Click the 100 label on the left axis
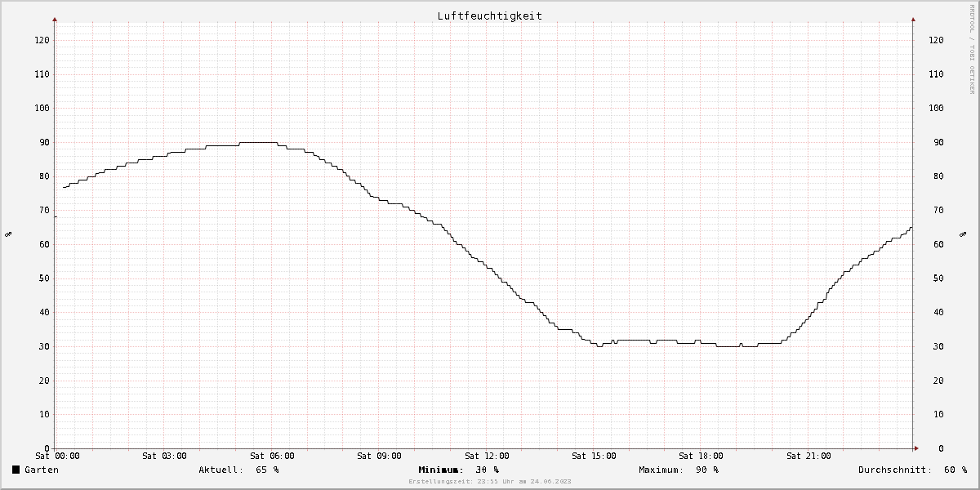Screen dimensions: 980x490 42,108
